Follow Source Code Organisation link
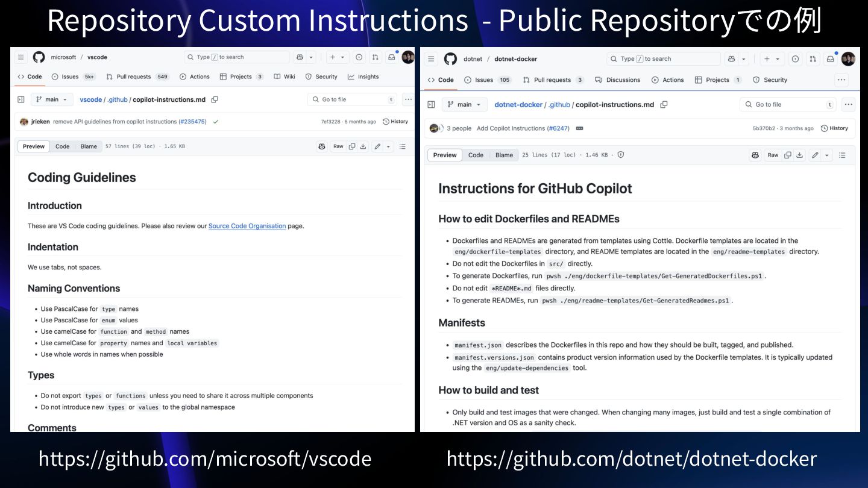 click(247, 226)
